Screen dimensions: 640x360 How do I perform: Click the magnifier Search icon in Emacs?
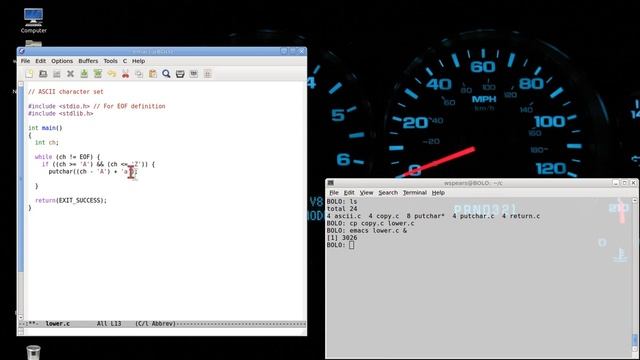tap(166, 74)
